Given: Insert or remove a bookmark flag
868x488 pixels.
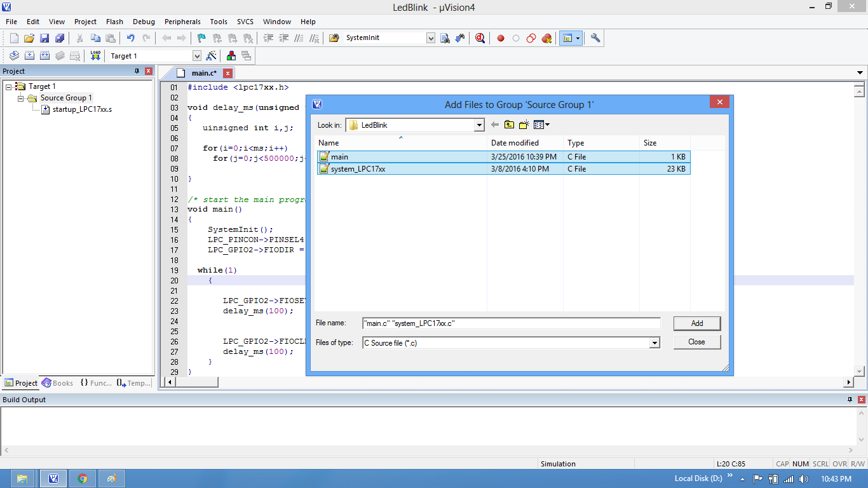Looking at the screenshot, I should 201,38.
